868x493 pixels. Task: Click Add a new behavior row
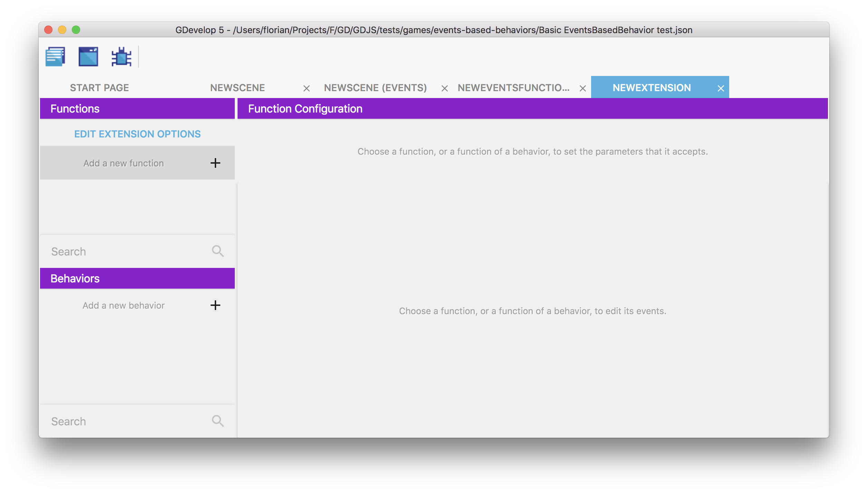(124, 306)
